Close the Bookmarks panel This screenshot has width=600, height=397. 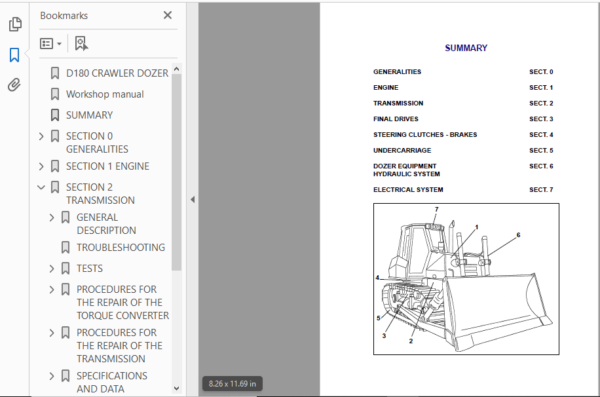point(168,15)
